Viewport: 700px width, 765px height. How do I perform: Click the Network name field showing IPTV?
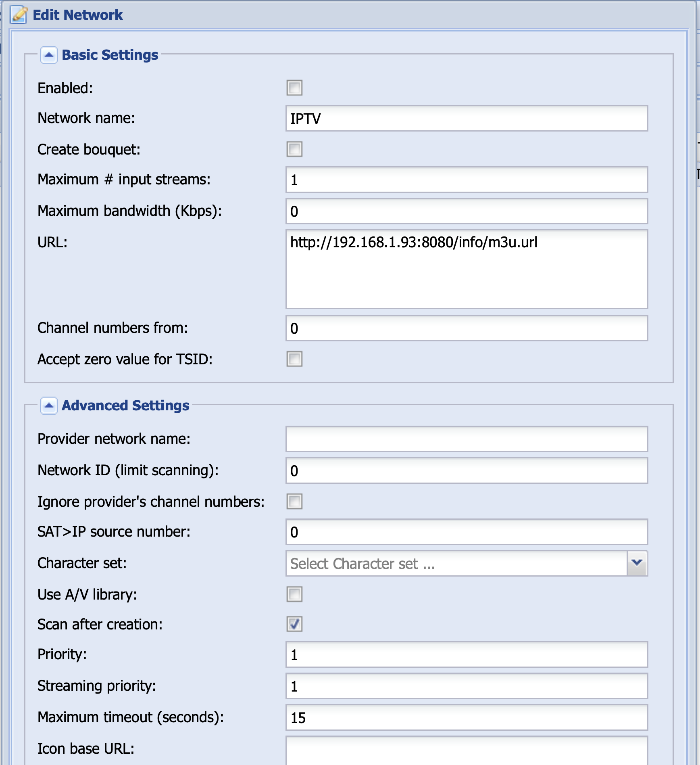(x=466, y=118)
